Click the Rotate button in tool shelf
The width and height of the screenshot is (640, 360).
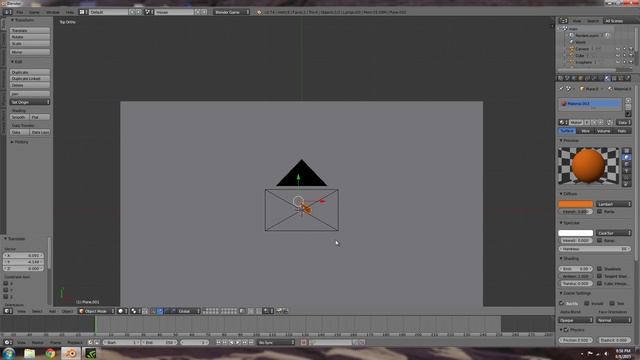click(x=30, y=37)
